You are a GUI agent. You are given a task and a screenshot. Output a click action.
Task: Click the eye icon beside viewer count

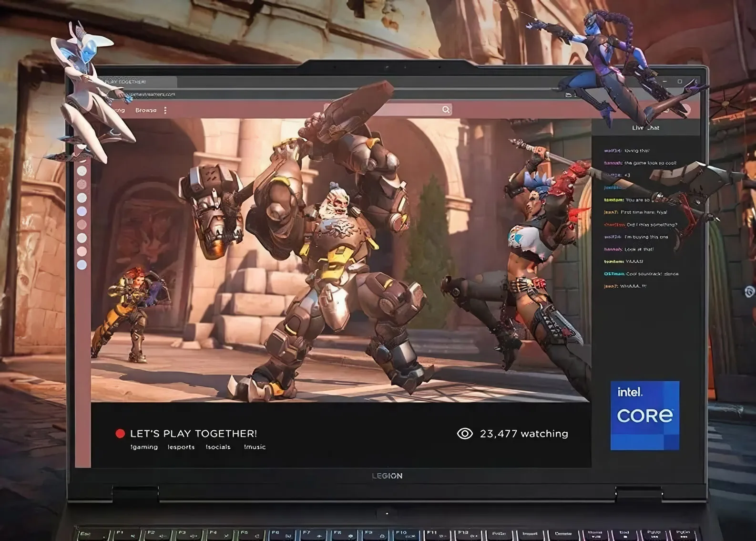coord(465,433)
